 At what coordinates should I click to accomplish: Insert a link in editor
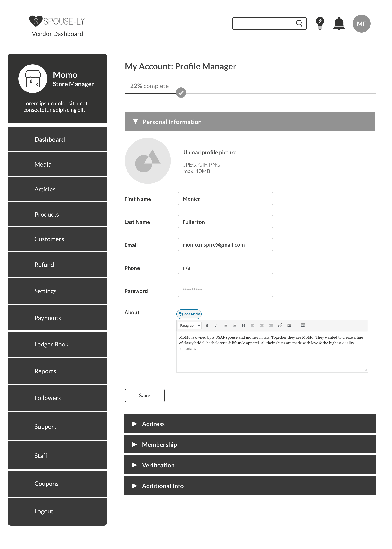280,325
